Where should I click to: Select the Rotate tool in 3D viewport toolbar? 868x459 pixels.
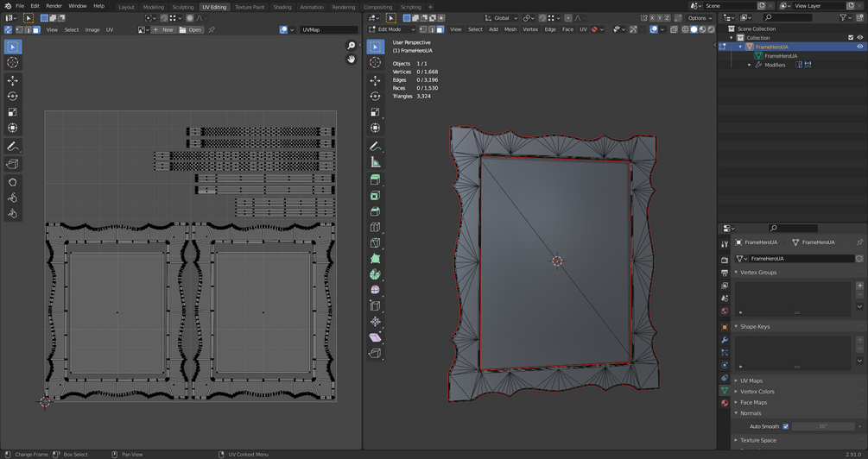click(x=375, y=97)
